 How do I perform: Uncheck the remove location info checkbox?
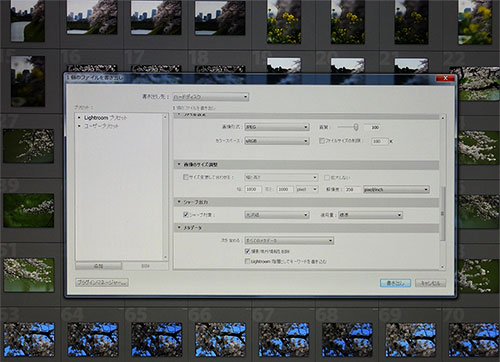click(x=247, y=251)
